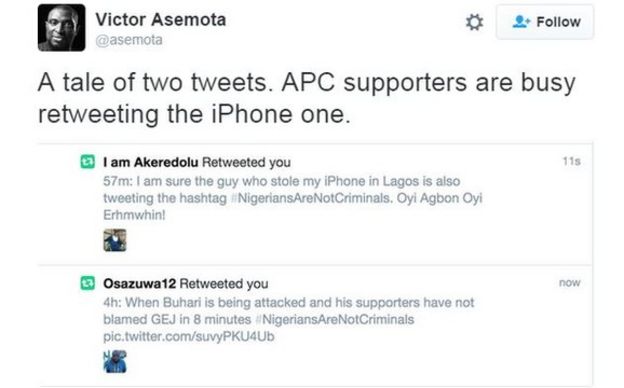Open the stolen iPhone tweet text

pyautogui.click(x=292, y=198)
